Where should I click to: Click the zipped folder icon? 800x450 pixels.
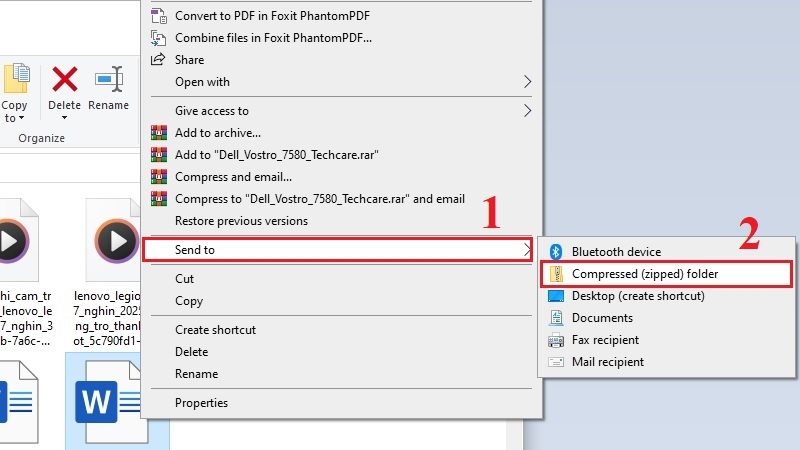[556, 274]
